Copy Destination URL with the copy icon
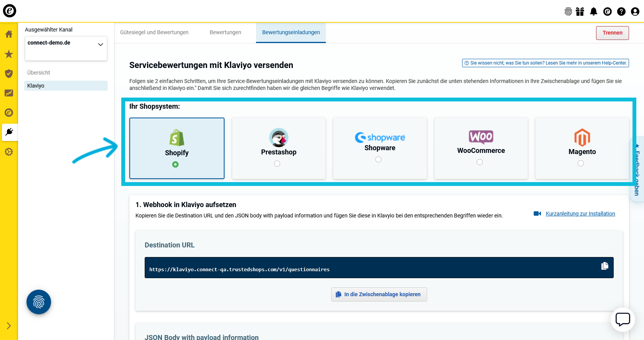 coord(605,266)
